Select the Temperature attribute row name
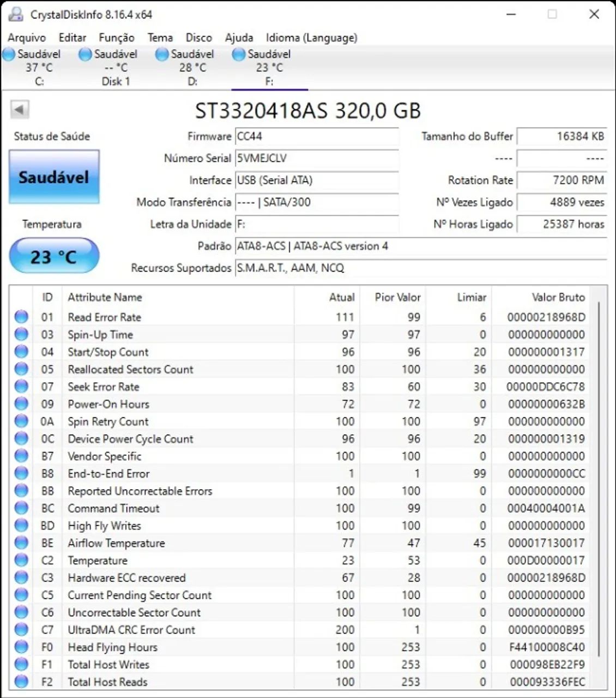The height and width of the screenshot is (698, 616). coord(97,561)
